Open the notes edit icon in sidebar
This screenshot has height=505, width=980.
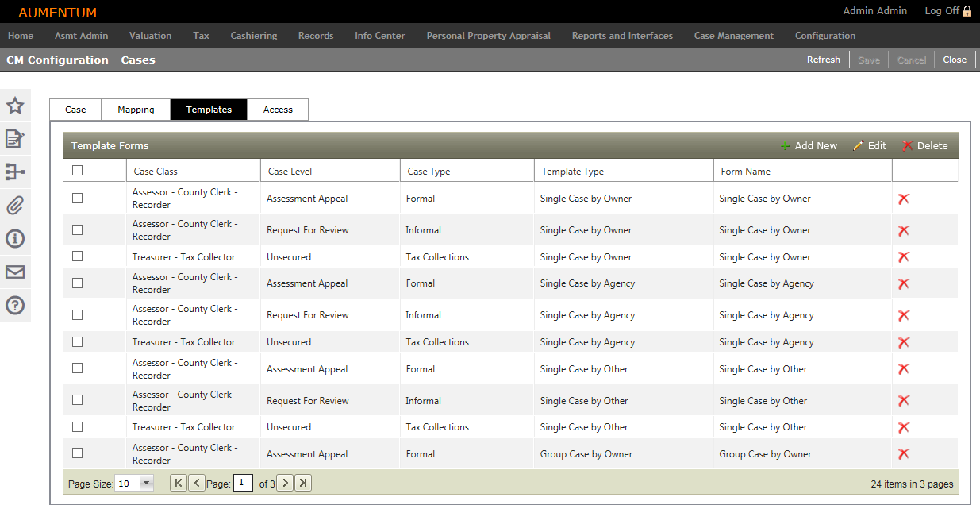[x=15, y=139]
